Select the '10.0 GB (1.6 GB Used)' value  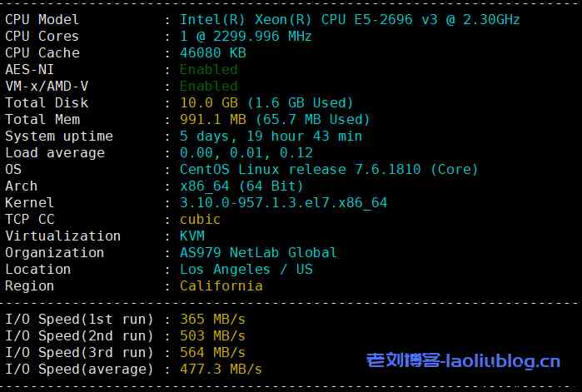[x=266, y=102]
